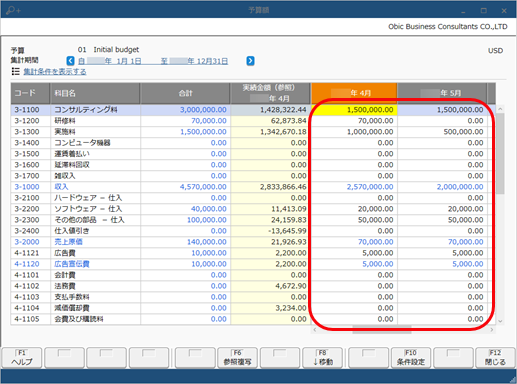Click the blue 広告宣伝費 subtotal row name
517x384 pixels.
[x=72, y=264]
